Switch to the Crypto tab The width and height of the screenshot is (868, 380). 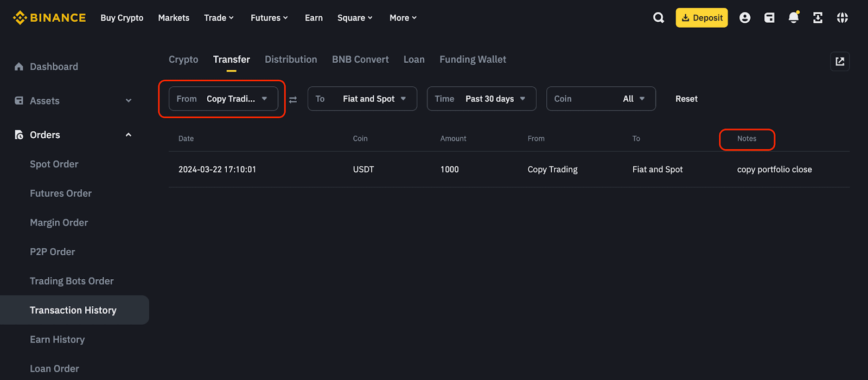pyautogui.click(x=183, y=60)
